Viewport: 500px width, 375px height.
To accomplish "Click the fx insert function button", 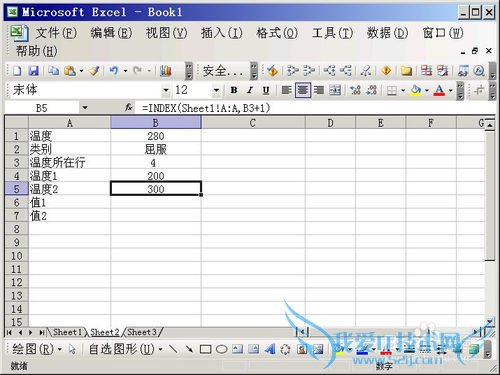I will 129,108.
